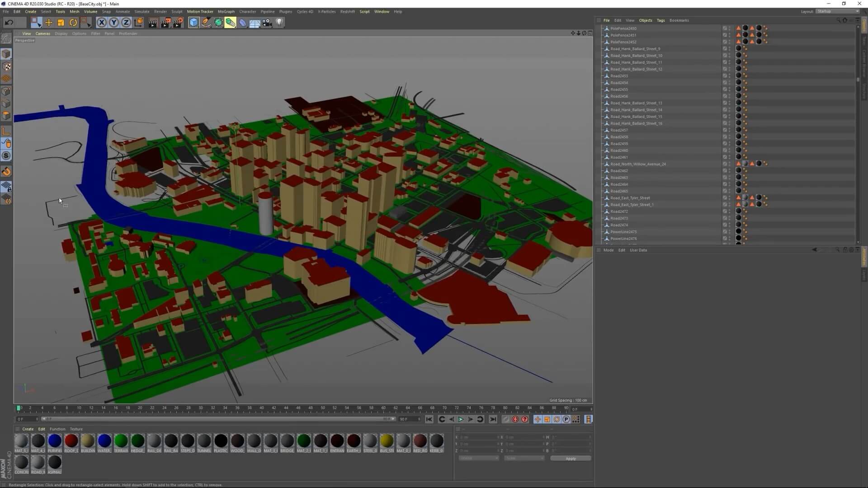Add a Cube primitive object

coord(193,23)
